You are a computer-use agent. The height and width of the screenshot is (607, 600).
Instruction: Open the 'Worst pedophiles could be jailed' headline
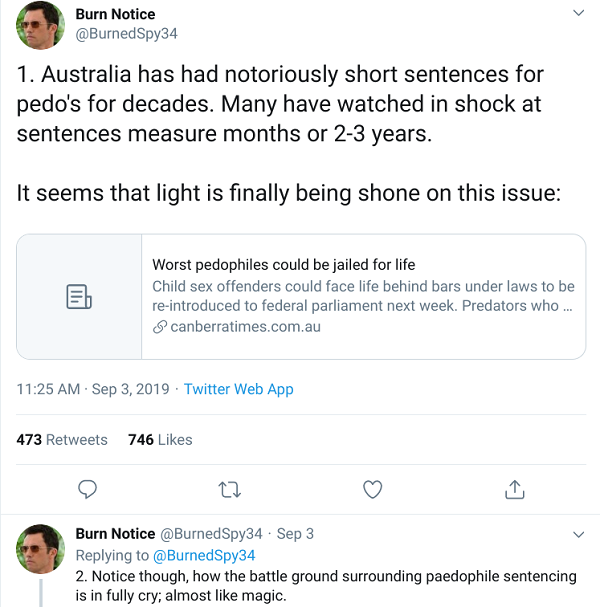pos(283,265)
